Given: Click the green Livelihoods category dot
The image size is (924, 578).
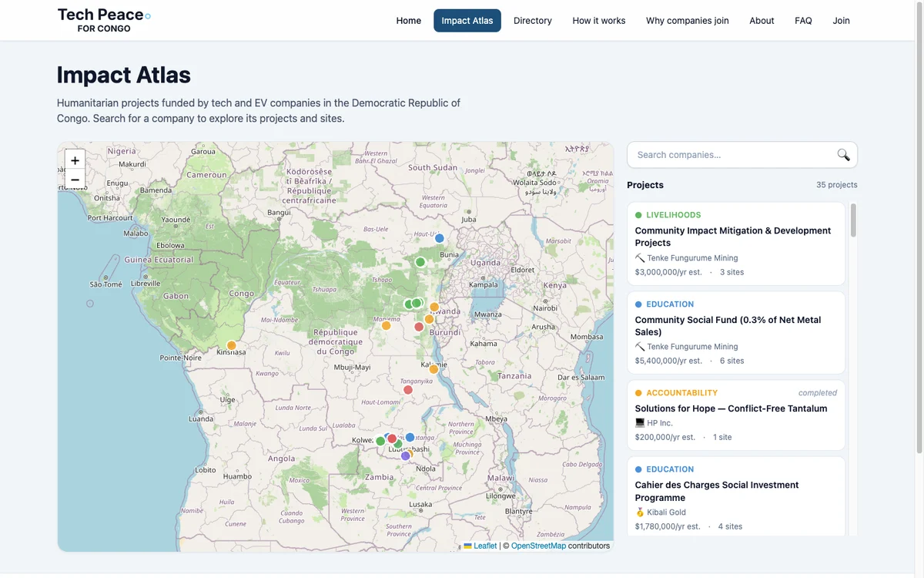Looking at the screenshot, I should pos(638,215).
